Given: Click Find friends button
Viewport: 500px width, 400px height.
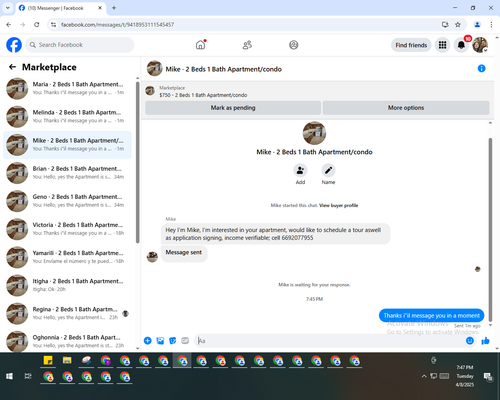Looking at the screenshot, I should click(411, 45).
